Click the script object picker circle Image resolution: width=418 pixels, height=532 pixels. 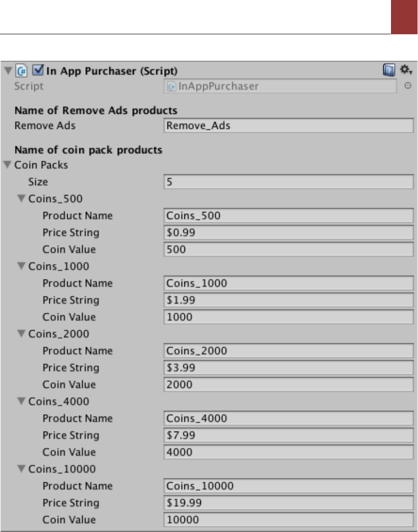click(407, 86)
